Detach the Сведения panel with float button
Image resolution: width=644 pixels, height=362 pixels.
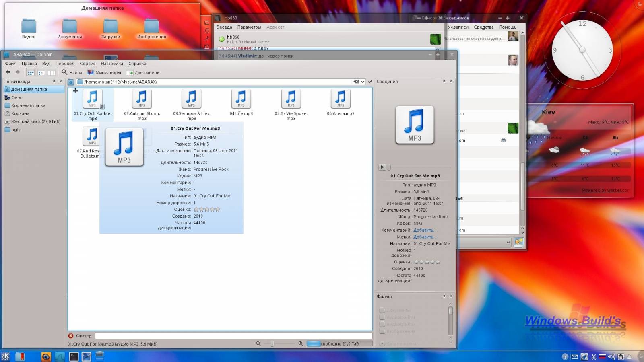[x=444, y=81]
